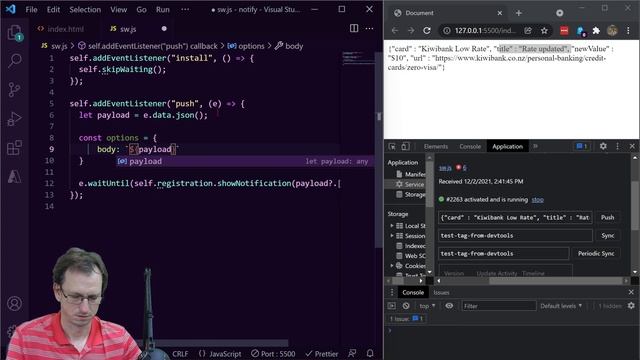Show more DevTools tabs chevron
Viewport: 640px width, 360px height.
coord(536,146)
